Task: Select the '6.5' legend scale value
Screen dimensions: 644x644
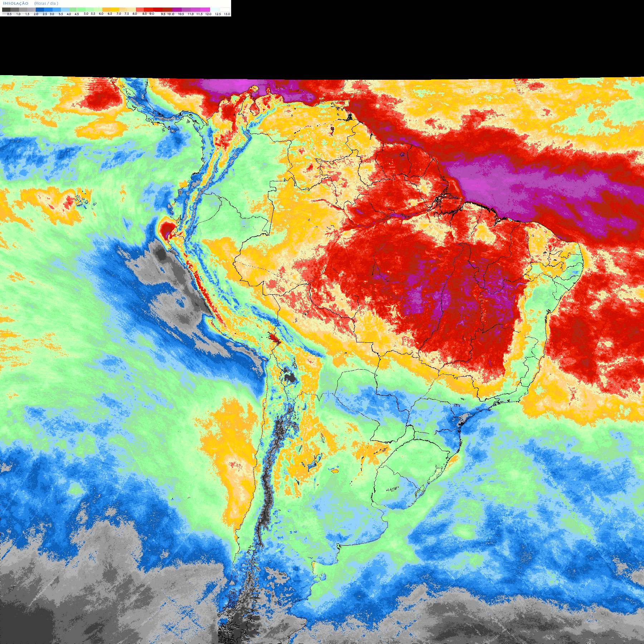Action: [x=110, y=14]
